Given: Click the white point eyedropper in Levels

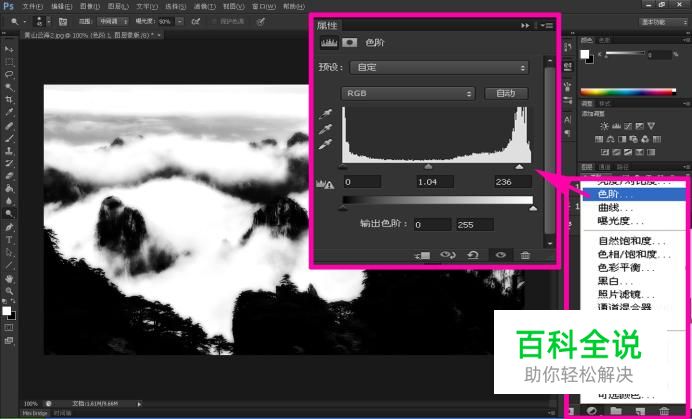Looking at the screenshot, I should click(x=326, y=144).
